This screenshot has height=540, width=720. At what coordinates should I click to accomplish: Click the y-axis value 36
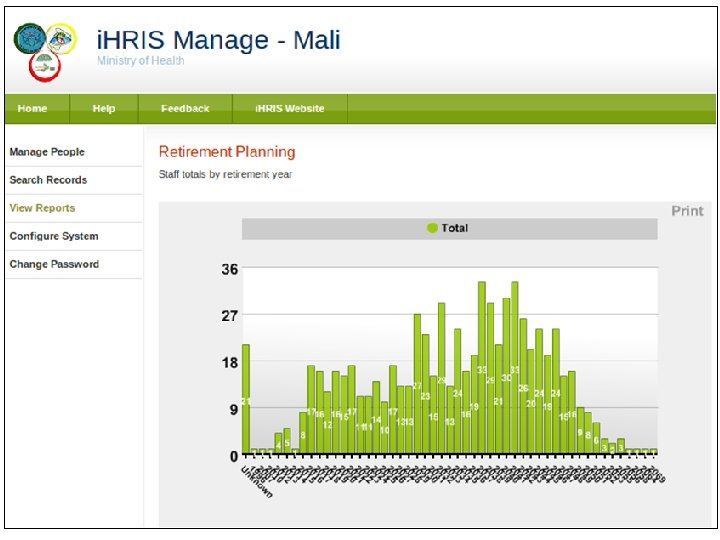point(230,270)
